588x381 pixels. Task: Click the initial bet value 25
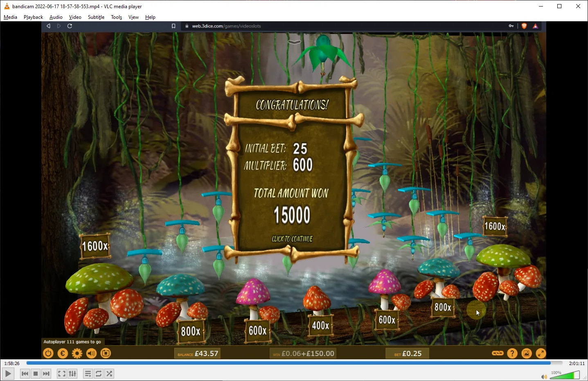tap(300, 148)
